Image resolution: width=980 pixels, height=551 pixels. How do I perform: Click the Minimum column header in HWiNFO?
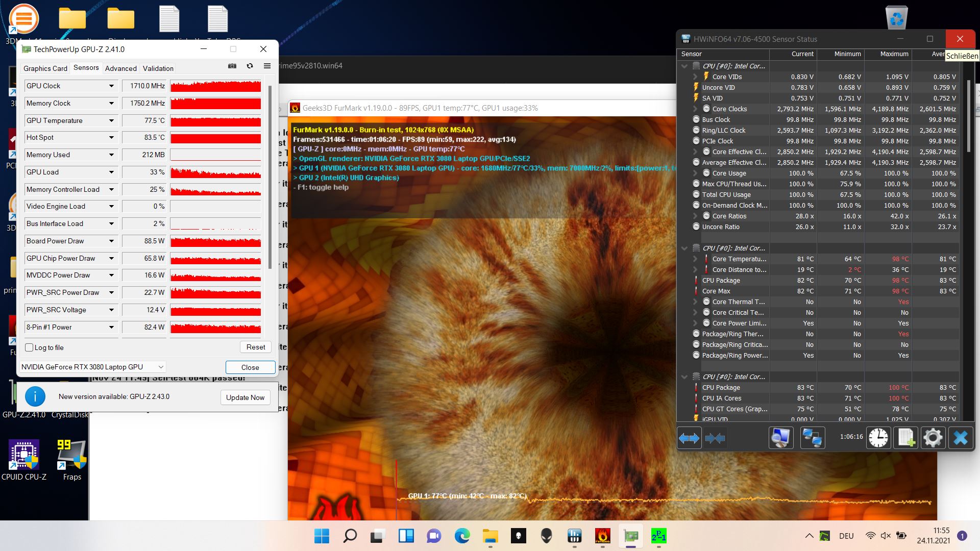(841, 54)
